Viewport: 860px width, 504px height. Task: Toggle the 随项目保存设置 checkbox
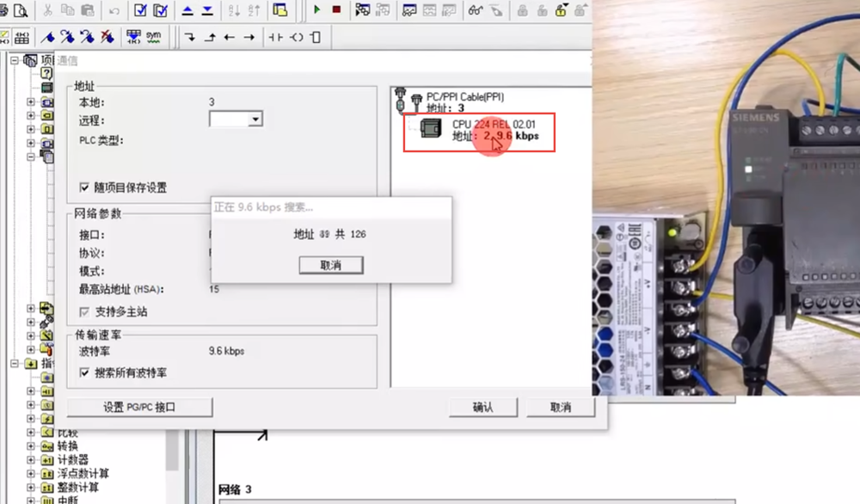[84, 187]
